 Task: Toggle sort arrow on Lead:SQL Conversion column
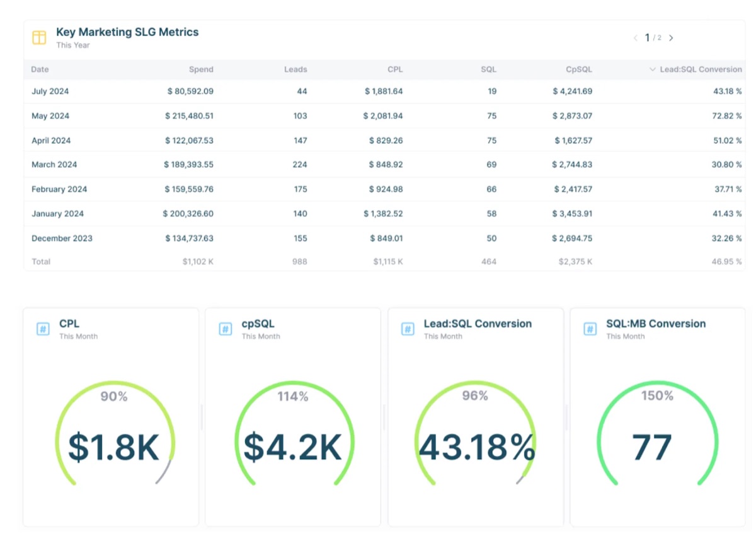[x=653, y=69]
